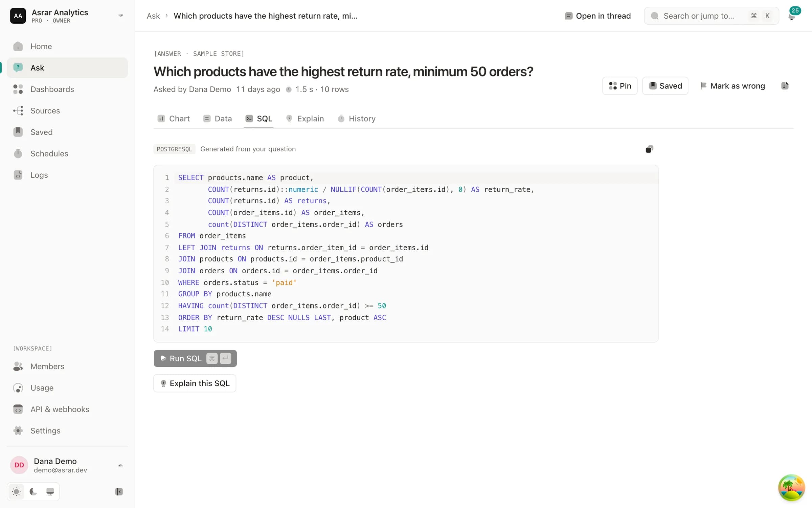Screen dimensions: 812x508
Task: Open workspace Members page
Action: coord(67,366)
